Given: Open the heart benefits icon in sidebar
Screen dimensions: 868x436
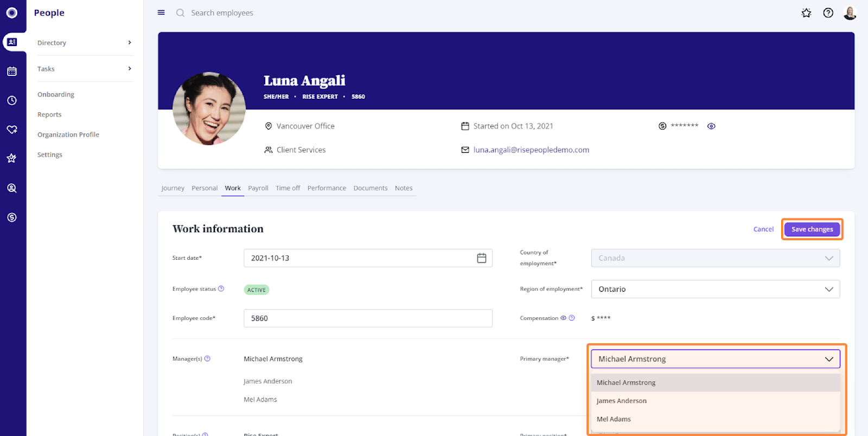Looking at the screenshot, I should pyautogui.click(x=12, y=130).
